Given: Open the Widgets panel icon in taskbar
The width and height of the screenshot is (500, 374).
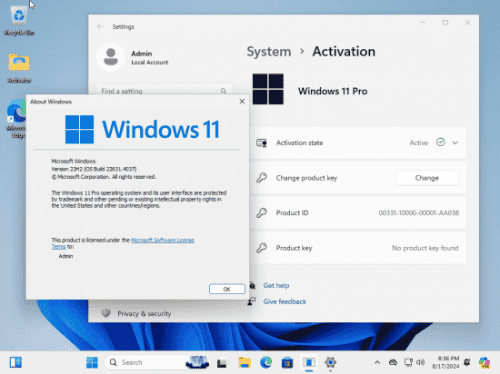Looking at the screenshot, I should [x=16, y=362].
